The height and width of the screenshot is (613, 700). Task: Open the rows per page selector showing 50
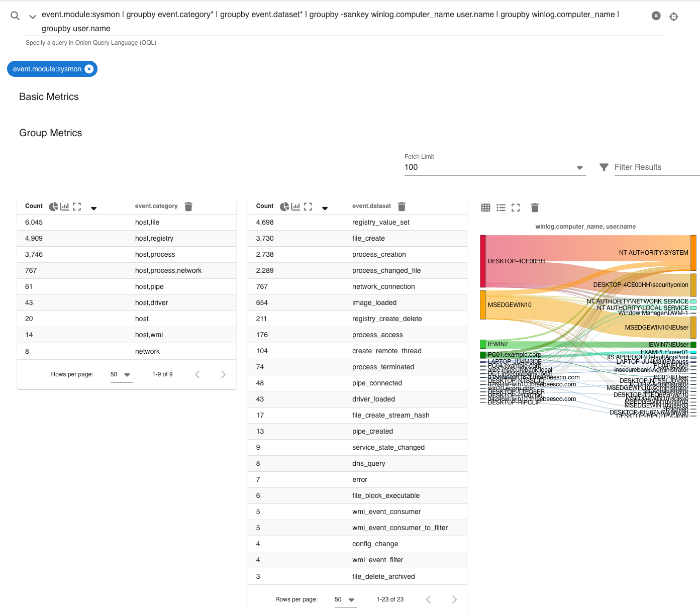122,374
